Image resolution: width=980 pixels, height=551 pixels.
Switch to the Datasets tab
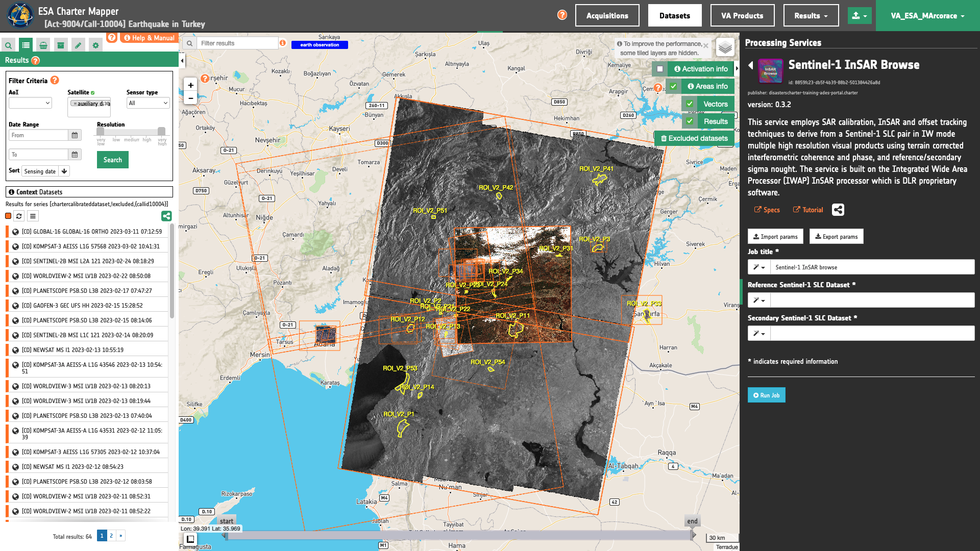click(x=675, y=15)
